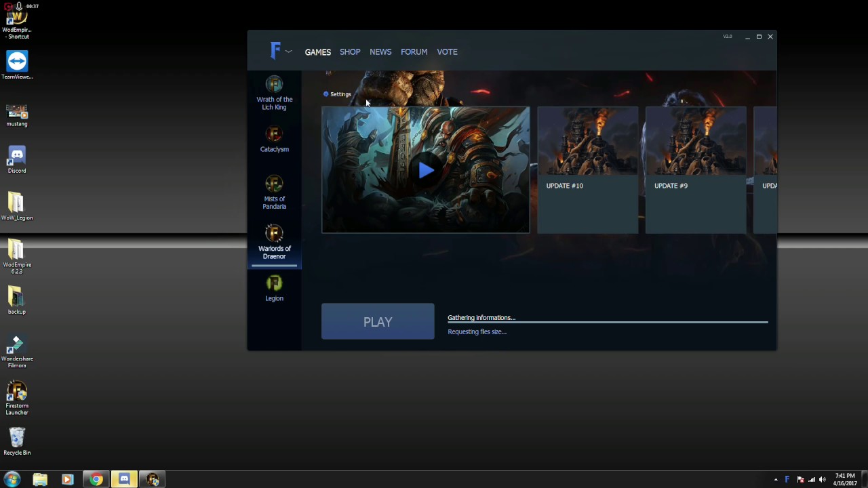Image resolution: width=868 pixels, height=488 pixels.
Task: Open Discord desktop shortcut
Action: coord(17,160)
